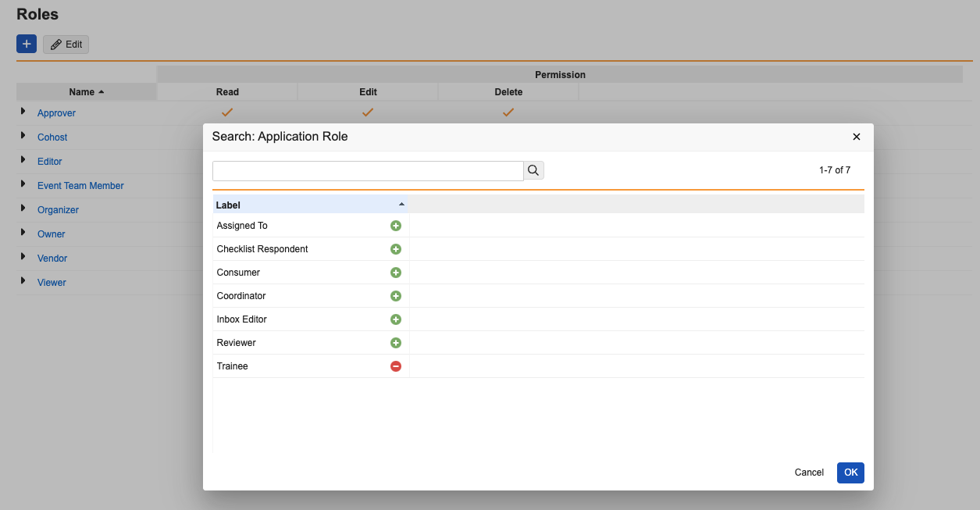Remove the Trainee role
The height and width of the screenshot is (510, 980).
[x=395, y=366]
